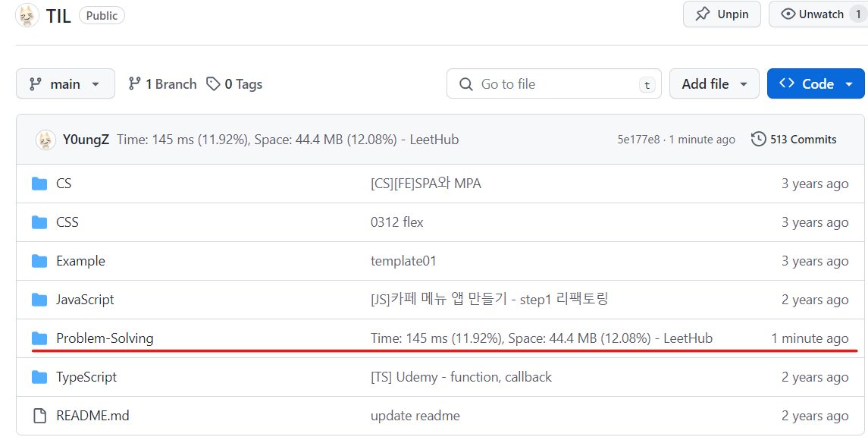Click the CS folder icon

tap(39, 184)
